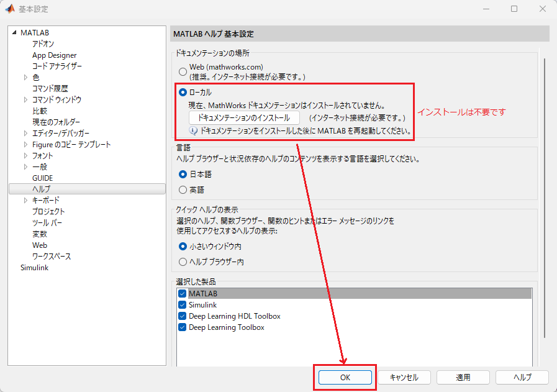Image resolution: width=557 pixels, height=392 pixels.
Task: Click the 一般 tree label
Action: point(40,166)
